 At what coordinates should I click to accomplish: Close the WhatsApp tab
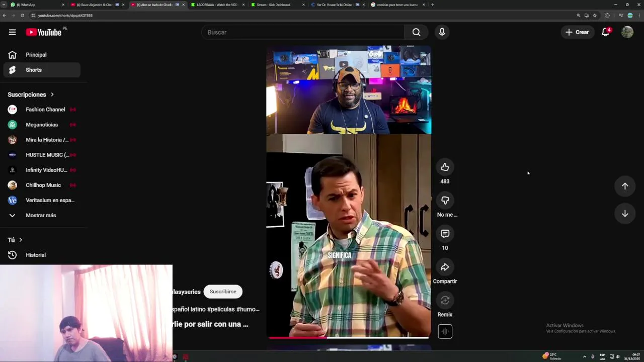click(x=63, y=5)
